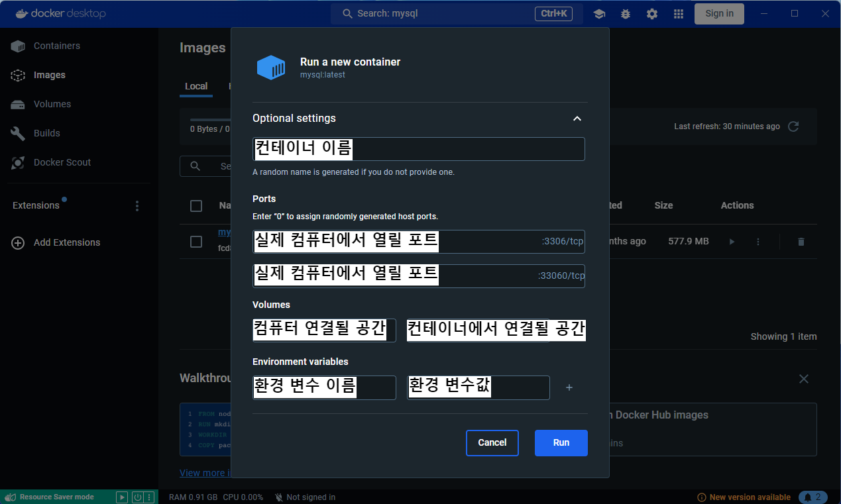The image size is (841, 504).
Task: Click host port field for 3306/tcp
Action: pos(419,242)
